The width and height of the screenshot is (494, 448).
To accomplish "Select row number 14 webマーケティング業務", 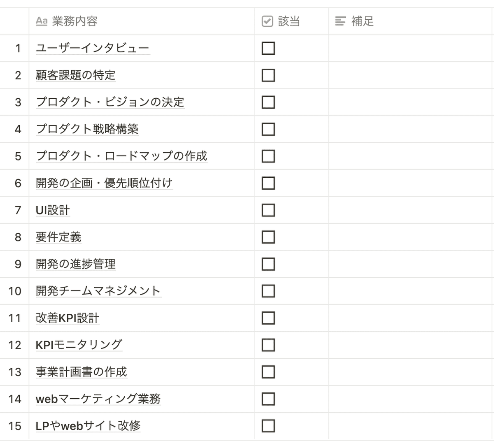I will [15, 399].
